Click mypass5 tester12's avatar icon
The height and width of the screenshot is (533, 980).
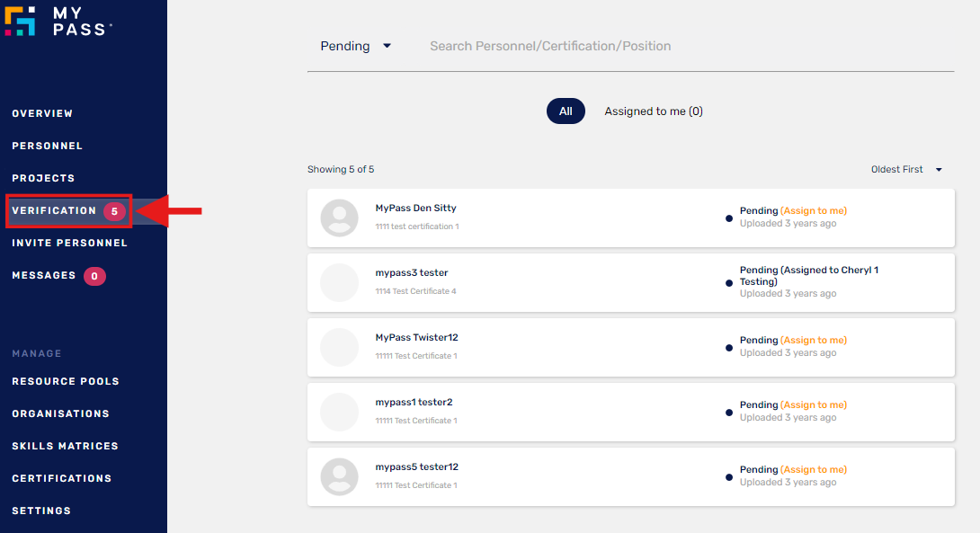(340, 476)
